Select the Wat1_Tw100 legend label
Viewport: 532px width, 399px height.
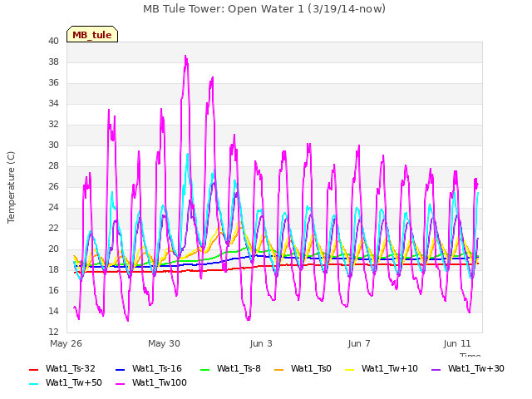[160, 382]
